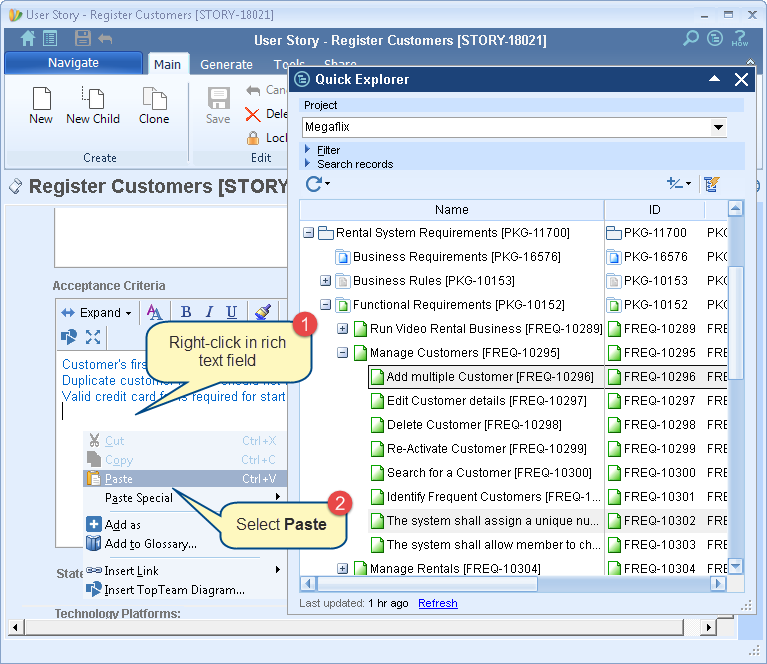Switch to the Main ribbon tab
767x664 pixels.
tap(167, 64)
